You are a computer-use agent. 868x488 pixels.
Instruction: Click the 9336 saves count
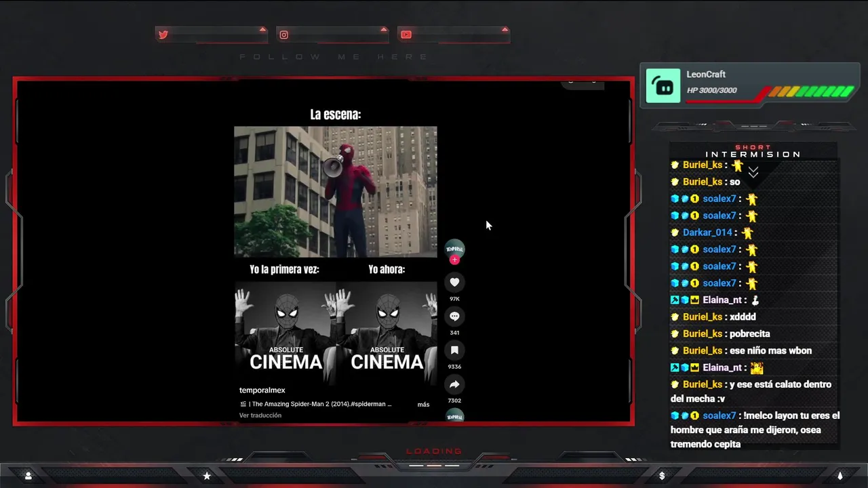coord(454,367)
